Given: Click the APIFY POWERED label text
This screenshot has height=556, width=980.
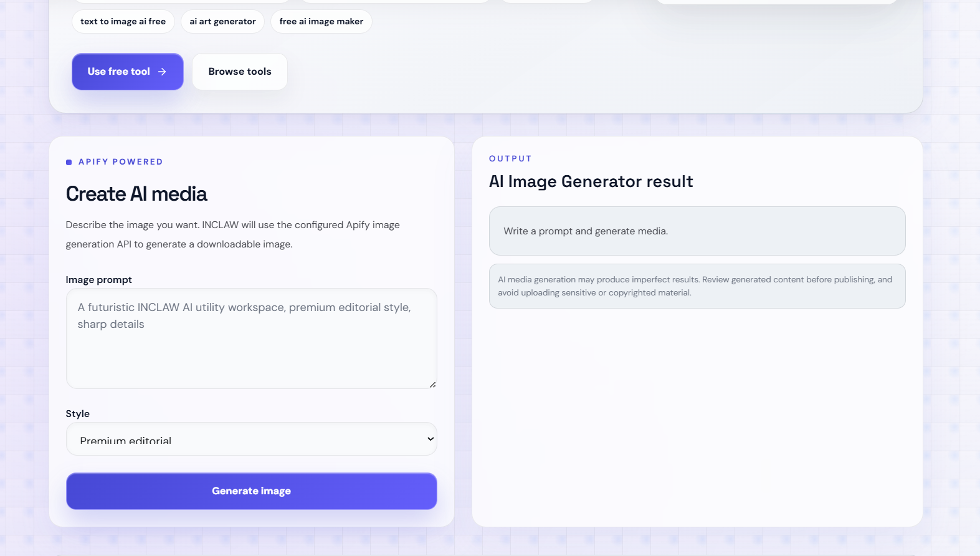Looking at the screenshot, I should tap(120, 162).
